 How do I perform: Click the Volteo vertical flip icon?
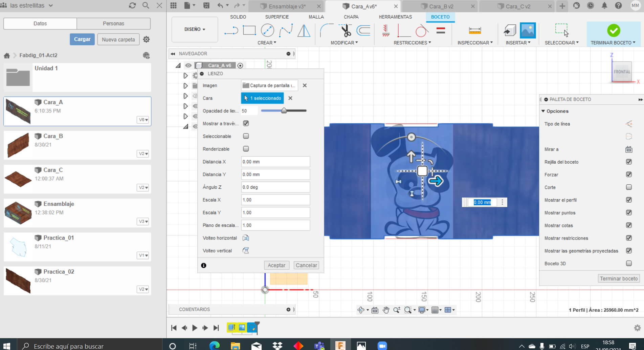pos(246,250)
